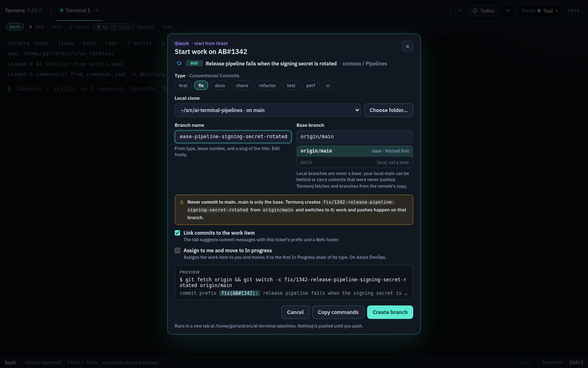
Task: Cancel the start work dialog
Action: coord(295,312)
